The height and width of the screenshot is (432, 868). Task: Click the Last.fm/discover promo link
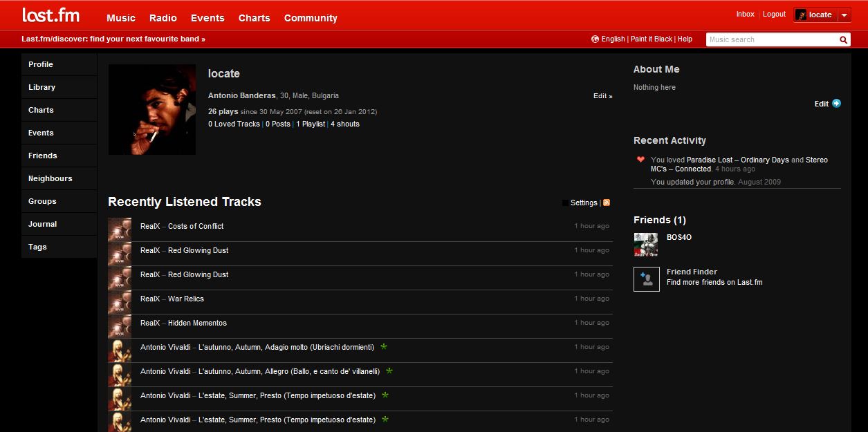(x=113, y=39)
